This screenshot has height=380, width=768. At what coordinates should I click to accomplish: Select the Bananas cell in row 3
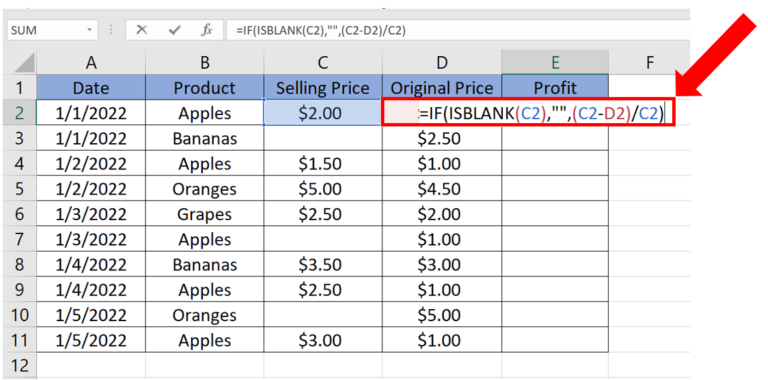pyautogui.click(x=205, y=139)
